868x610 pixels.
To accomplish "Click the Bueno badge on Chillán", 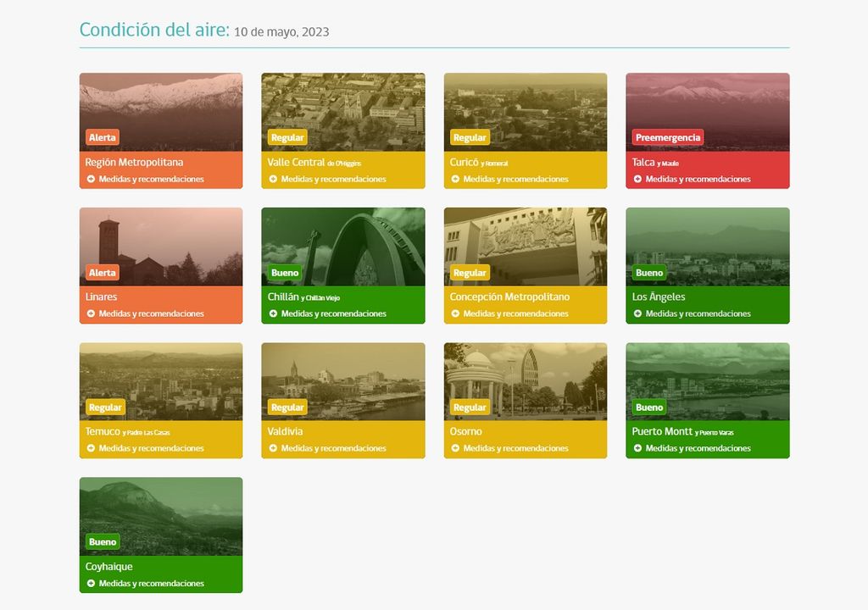I will [x=285, y=272].
